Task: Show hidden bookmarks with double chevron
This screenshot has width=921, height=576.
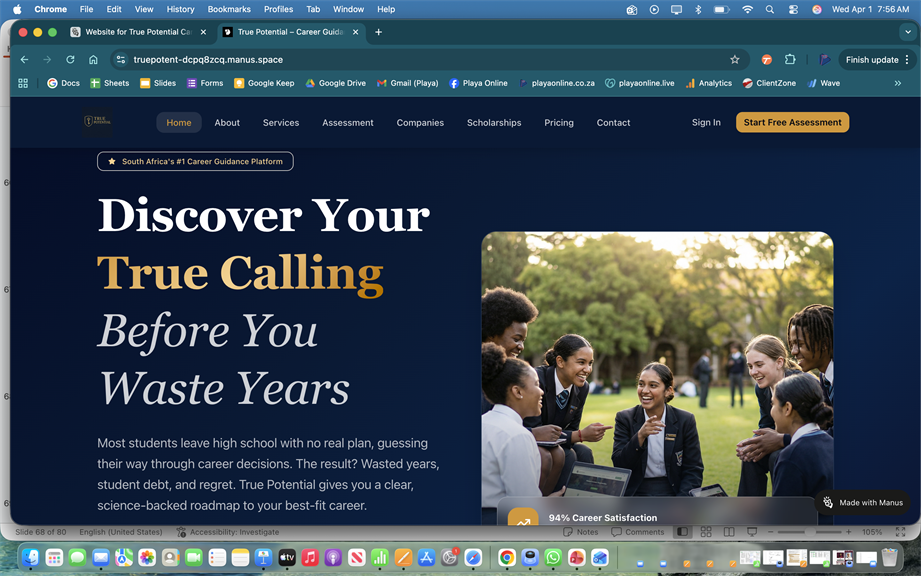Action: pos(898,83)
